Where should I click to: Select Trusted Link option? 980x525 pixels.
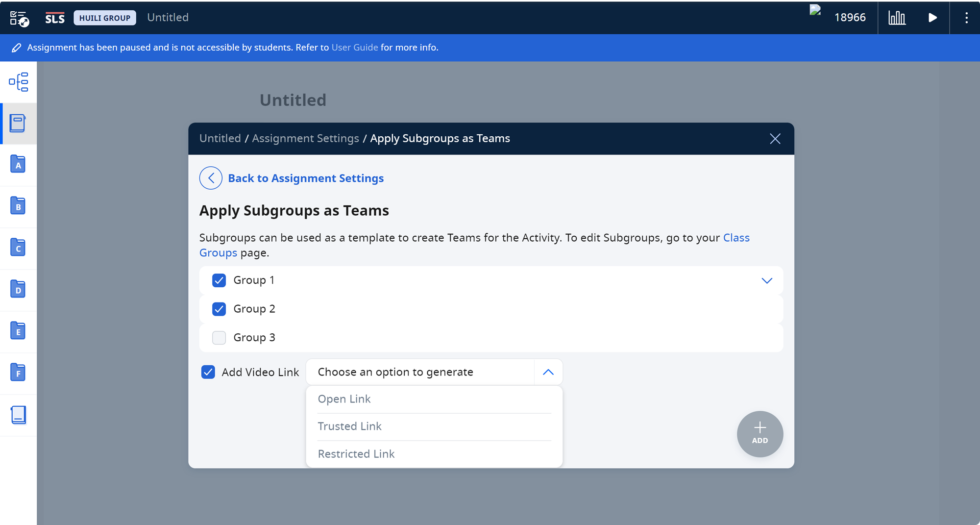pos(434,426)
